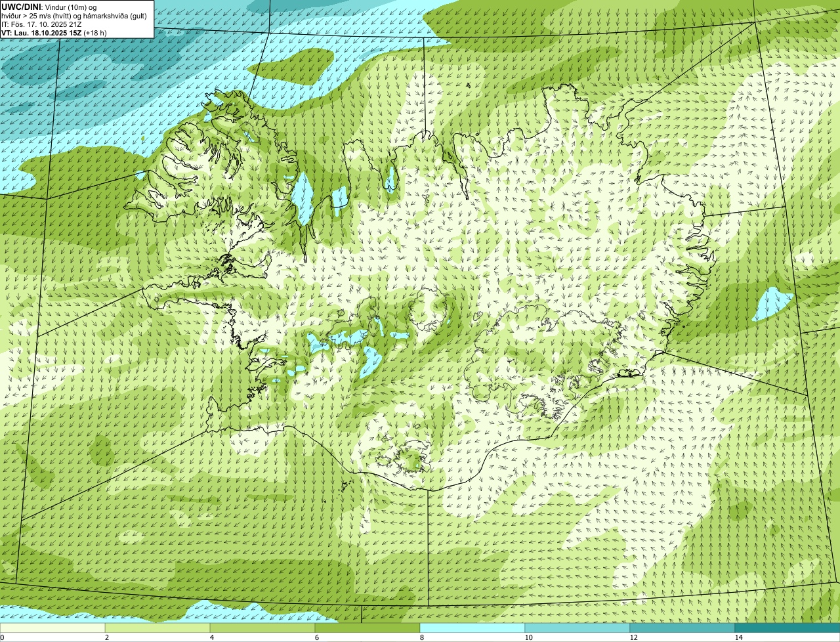The image size is (840, 642).
Task: Click the 'VT: Lau. 18.10.2025 15Z (+18 h)' line
Action: pyautogui.click(x=54, y=32)
